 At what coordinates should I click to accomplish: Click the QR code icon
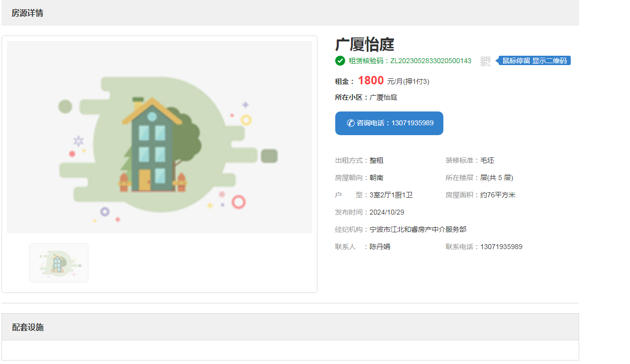click(x=485, y=61)
